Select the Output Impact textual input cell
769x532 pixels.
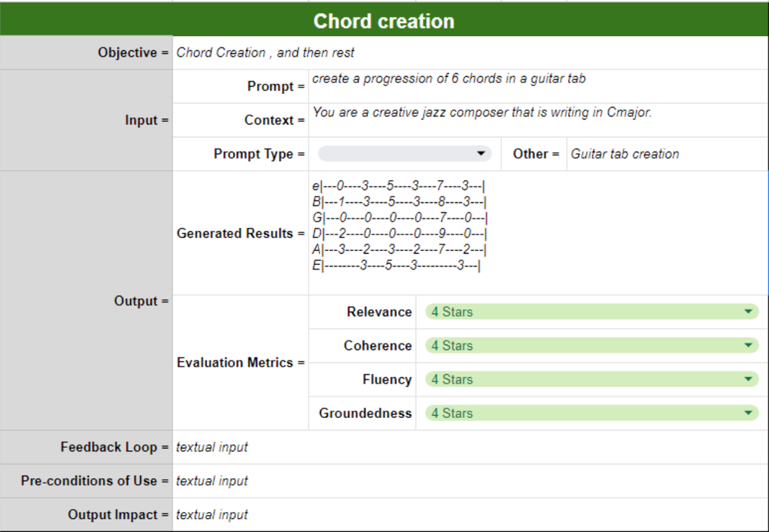(470, 514)
